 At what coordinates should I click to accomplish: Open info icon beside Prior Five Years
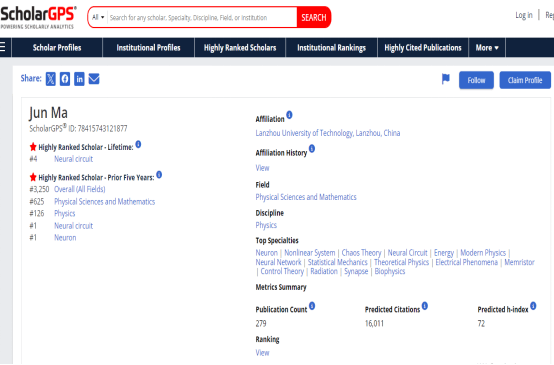[x=159, y=175]
